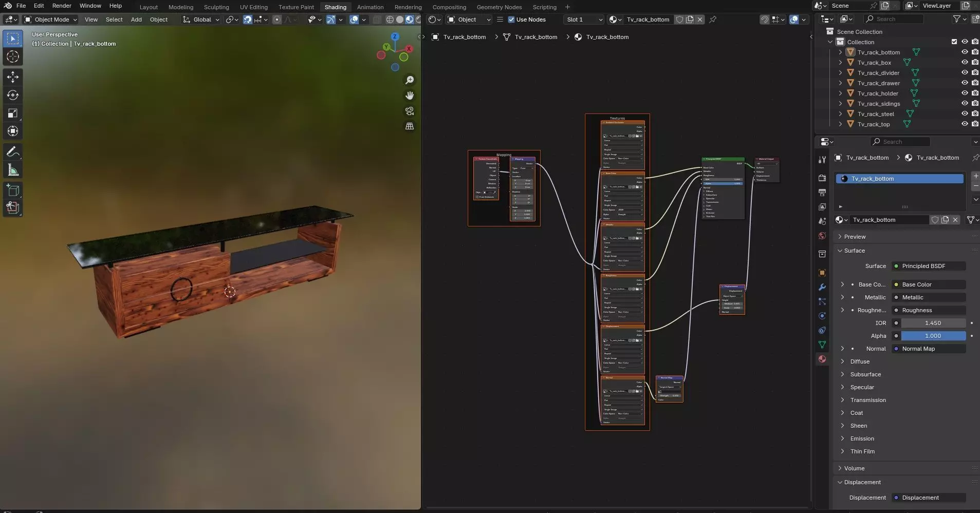
Task: Open the World properties tab icon
Action: (x=822, y=236)
